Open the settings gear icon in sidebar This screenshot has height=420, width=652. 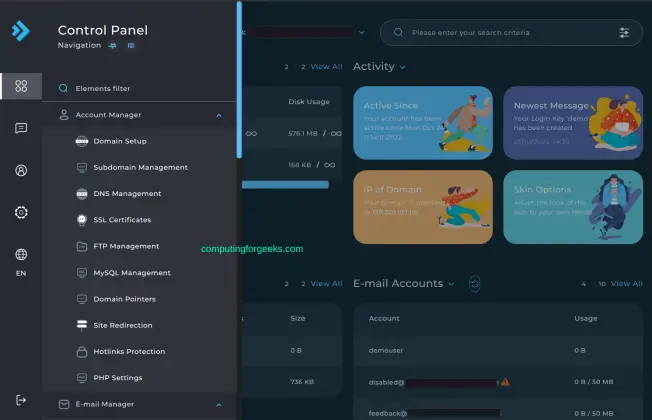(x=21, y=212)
